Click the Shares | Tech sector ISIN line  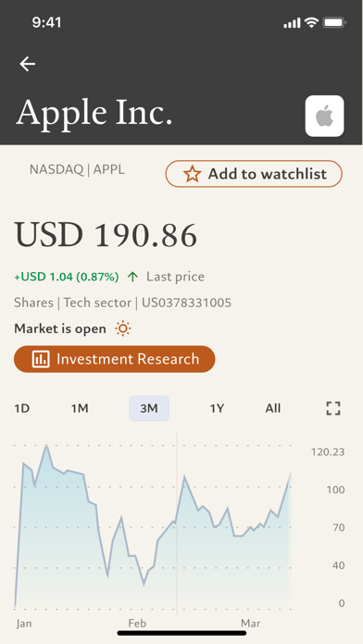(122, 303)
